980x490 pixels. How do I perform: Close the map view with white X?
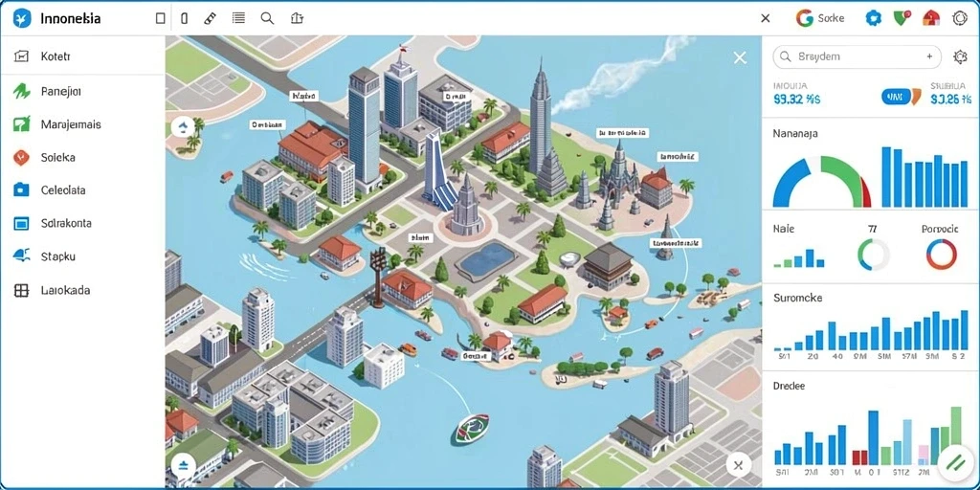(740, 58)
